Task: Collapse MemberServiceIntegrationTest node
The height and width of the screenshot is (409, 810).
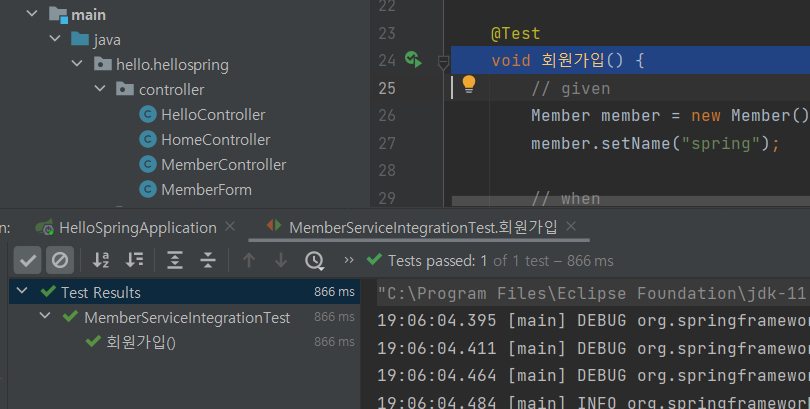Action: (45, 316)
